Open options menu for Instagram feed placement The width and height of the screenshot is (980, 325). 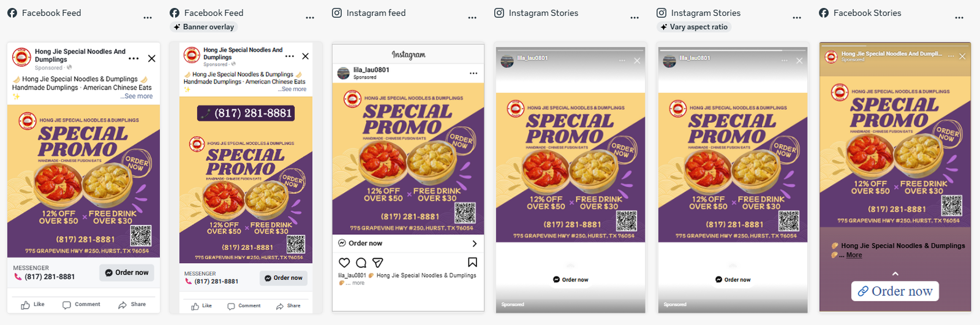[472, 18]
